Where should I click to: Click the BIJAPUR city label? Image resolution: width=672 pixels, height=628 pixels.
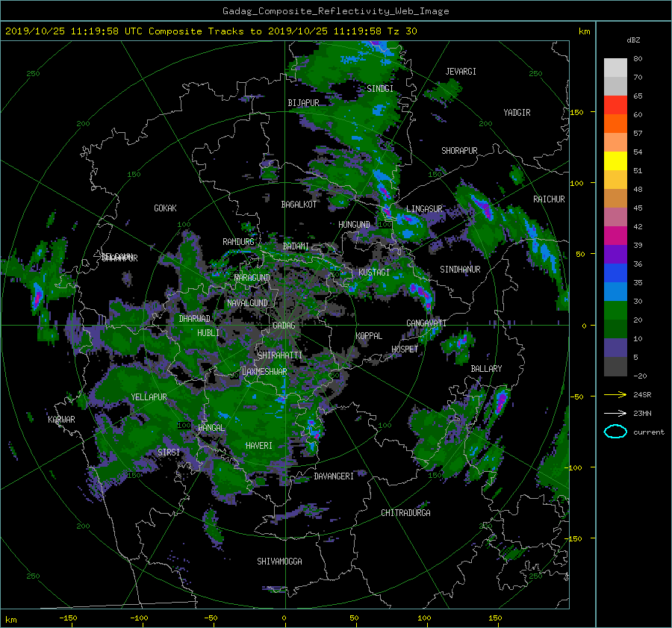[x=303, y=103]
